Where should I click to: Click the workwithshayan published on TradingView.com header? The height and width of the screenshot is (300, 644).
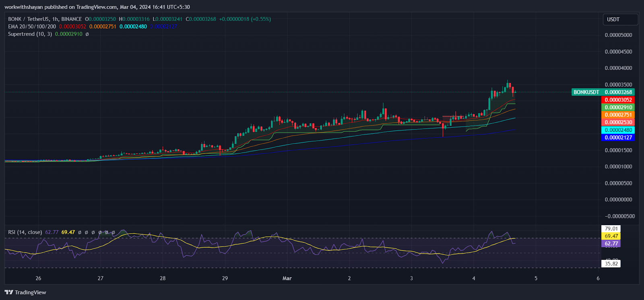[97, 7]
